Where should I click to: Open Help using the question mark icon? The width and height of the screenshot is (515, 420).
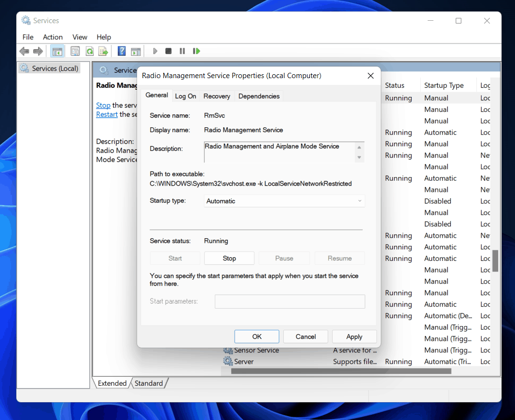click(x=122, y=51)
